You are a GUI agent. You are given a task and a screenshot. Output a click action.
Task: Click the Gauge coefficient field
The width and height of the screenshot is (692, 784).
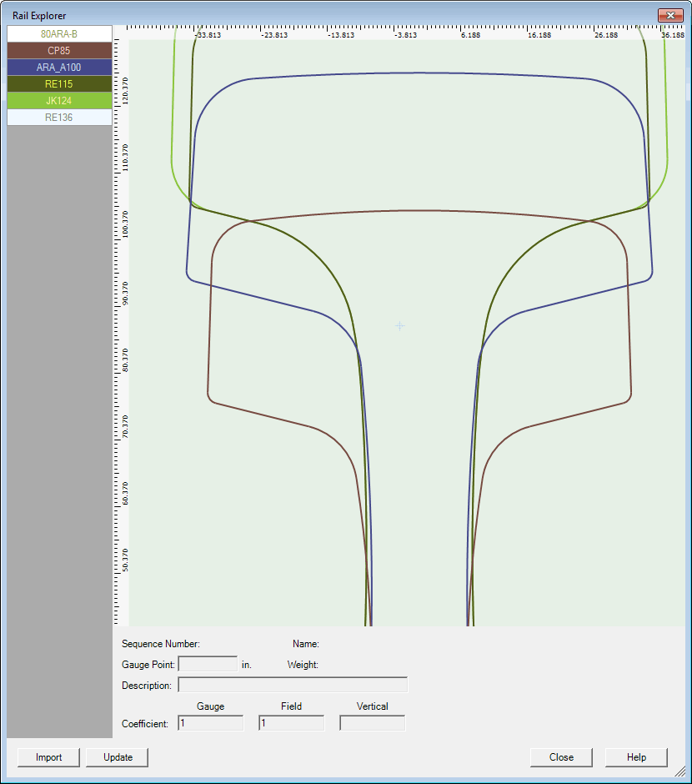(210, 723)
